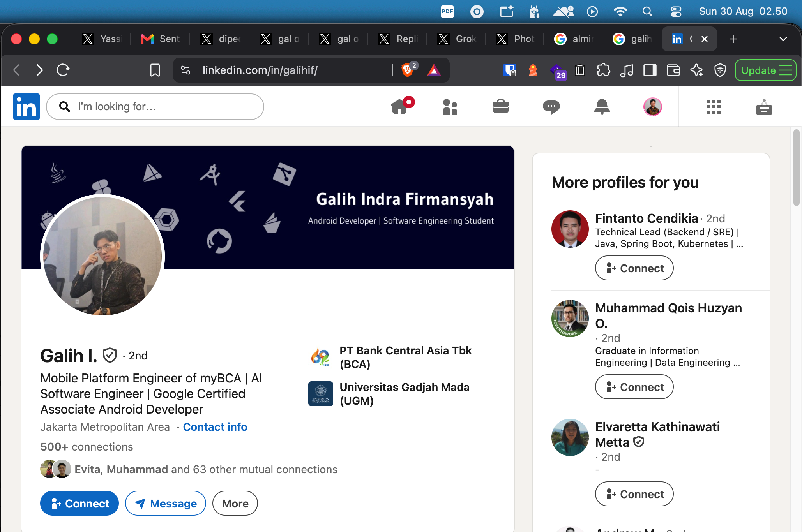Switch to the Repli X tab
Viewport: 802px width, 532px height.
point(398,39)
